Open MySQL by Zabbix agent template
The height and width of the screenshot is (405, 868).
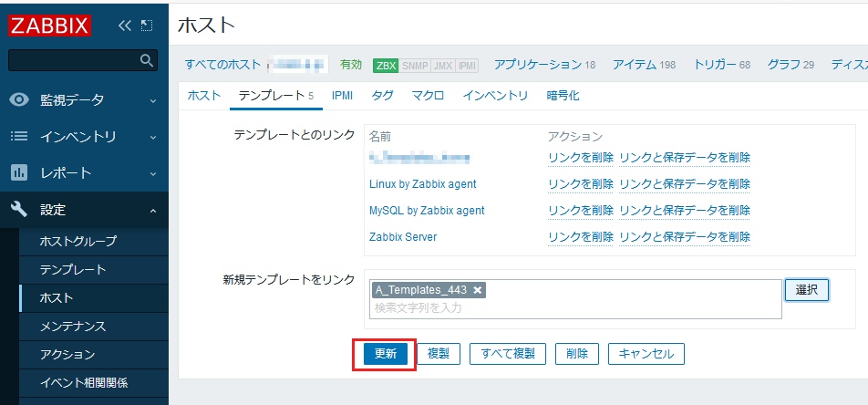tap(427, 211)
